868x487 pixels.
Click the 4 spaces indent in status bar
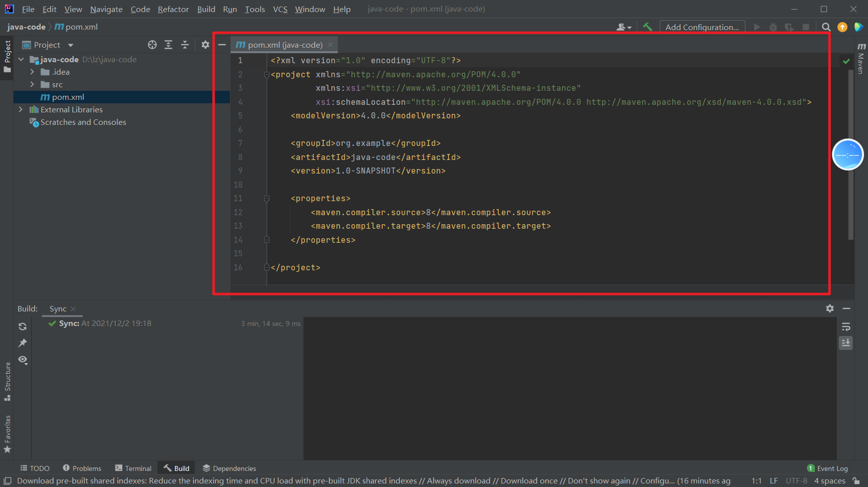click(x=830, y=481)
